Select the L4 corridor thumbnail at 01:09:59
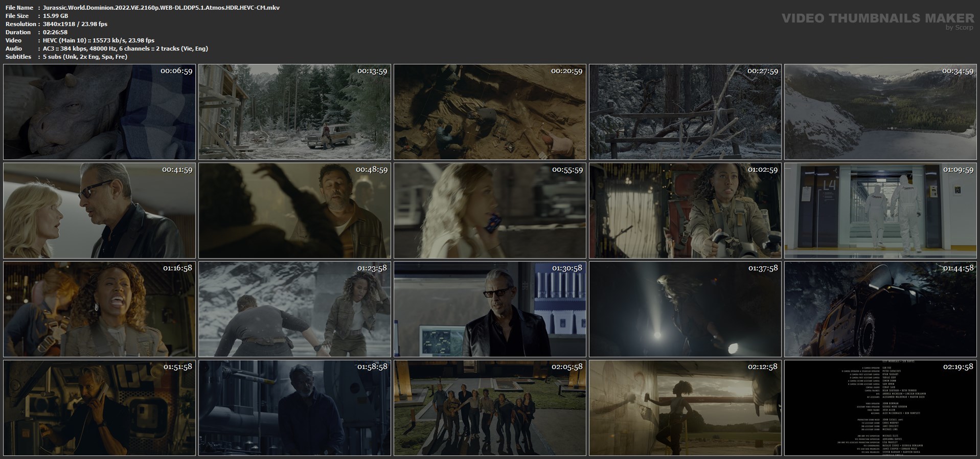The image size is (980, 459). pyautogui.click(x=880, y=211)
